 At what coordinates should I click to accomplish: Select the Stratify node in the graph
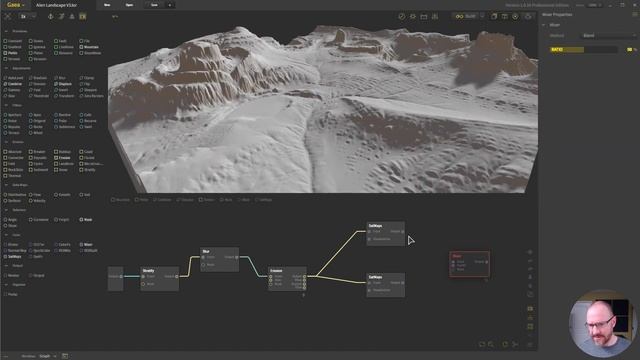coord(160,279)
